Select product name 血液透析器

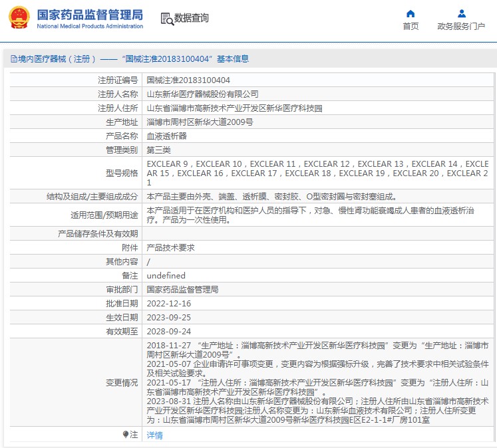(x=166, y=136)
